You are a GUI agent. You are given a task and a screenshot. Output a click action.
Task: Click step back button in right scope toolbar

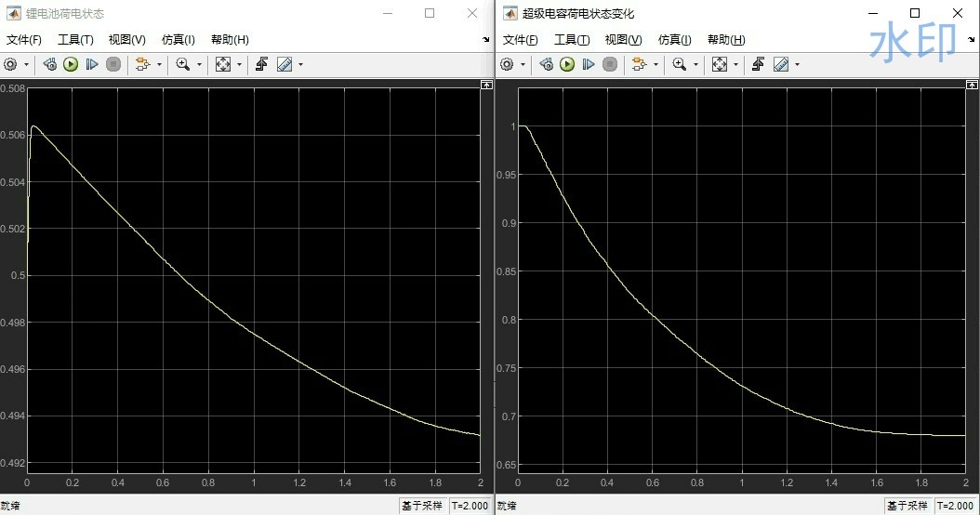click(x=546, y=64)
